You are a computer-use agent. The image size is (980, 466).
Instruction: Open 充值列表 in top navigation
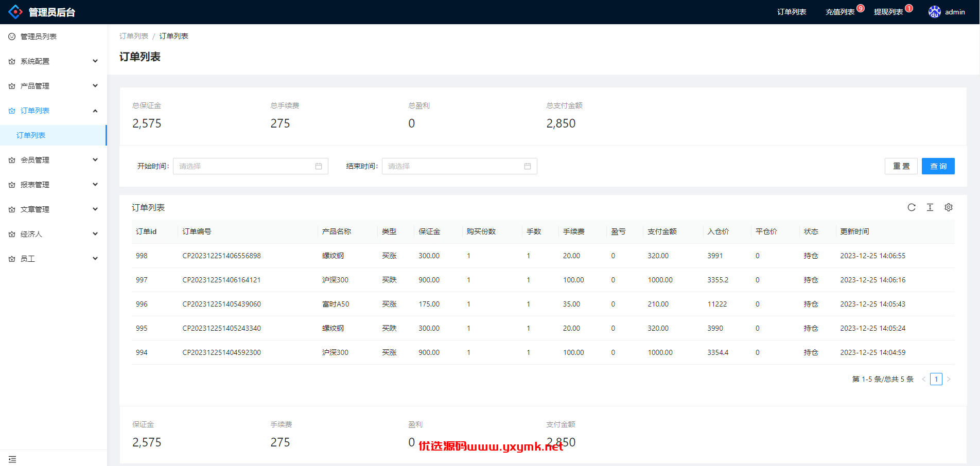(840, 12)
